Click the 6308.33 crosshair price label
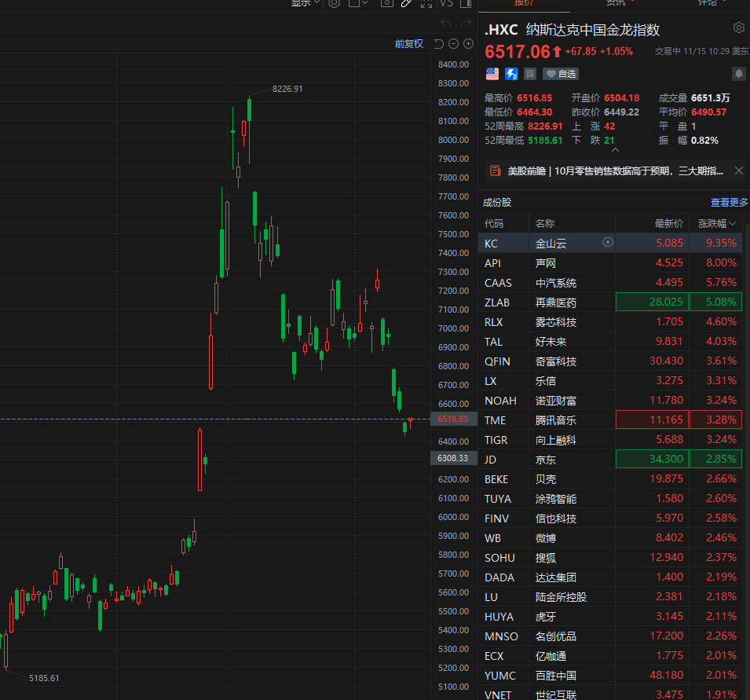Image resolution: width=750 pixels, height=700 pixels. (453, 458)
